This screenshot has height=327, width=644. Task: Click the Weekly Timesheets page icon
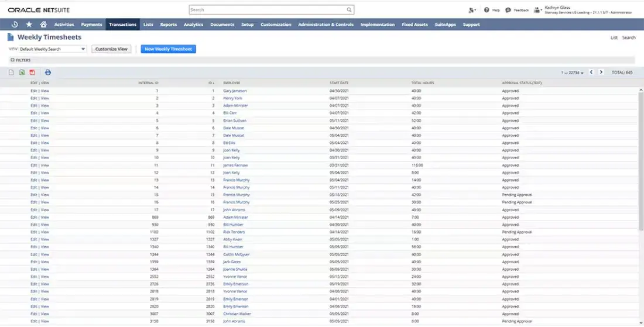pyautogui.click(x=11, y=37)
